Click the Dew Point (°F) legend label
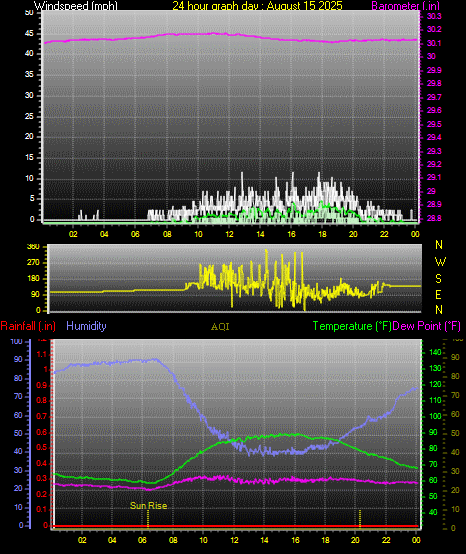Viewport: 466px width, 554px height. pyautogui.click(x=426, y=326)
